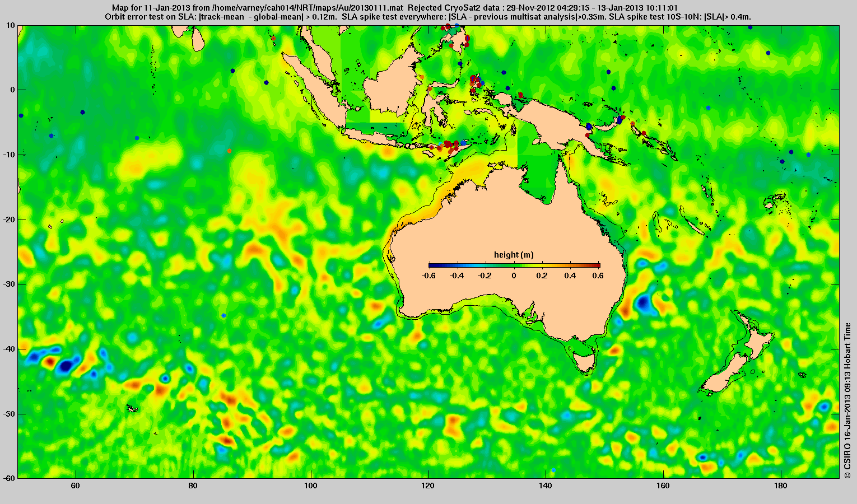Click the latitude axis label -30

[9, 284]
